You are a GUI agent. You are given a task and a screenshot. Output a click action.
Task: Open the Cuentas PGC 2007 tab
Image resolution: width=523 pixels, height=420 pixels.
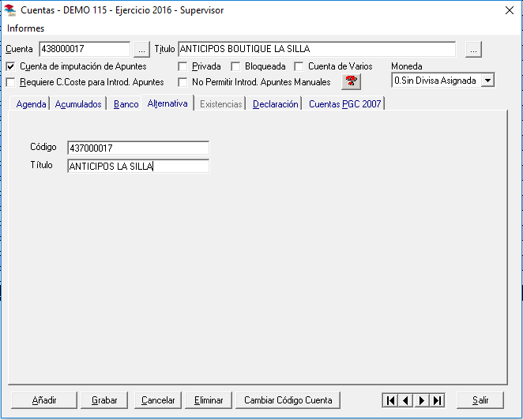click(344, 104)
